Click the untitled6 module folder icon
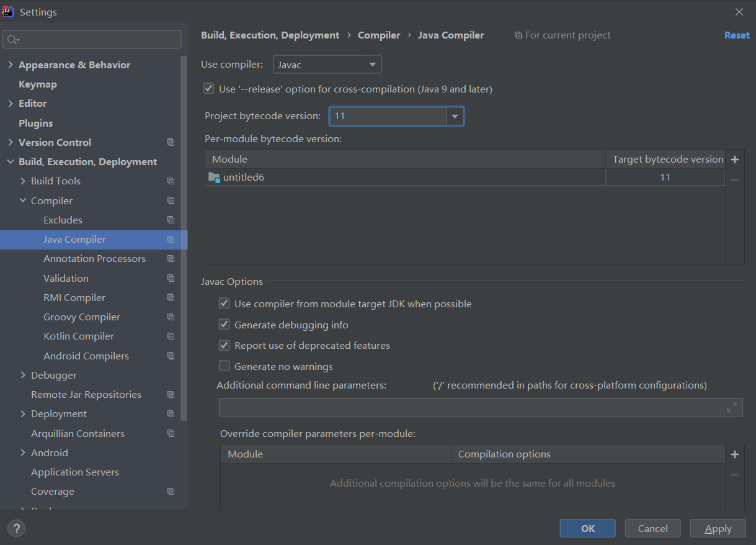The image size is (756, 545). [x=214, y=178]
